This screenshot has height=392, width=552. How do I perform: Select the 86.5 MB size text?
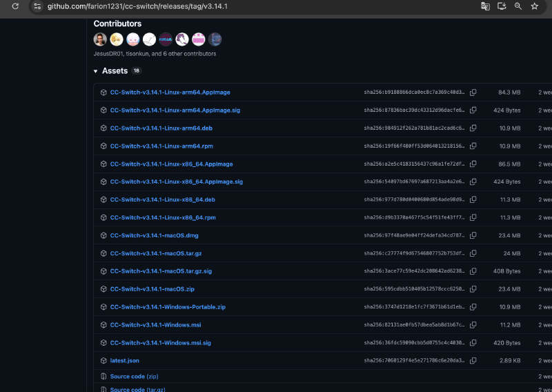click(x=509, y=164)
